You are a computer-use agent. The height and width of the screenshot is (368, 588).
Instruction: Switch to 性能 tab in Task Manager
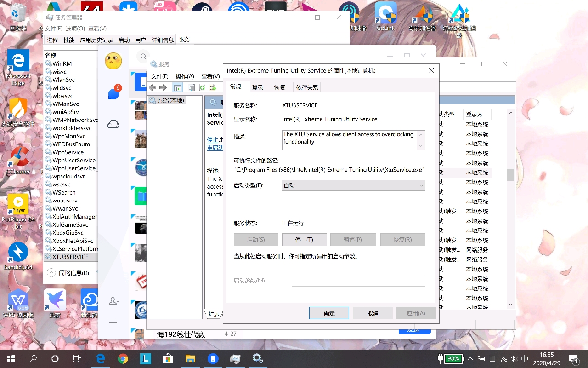pos(69,40)
